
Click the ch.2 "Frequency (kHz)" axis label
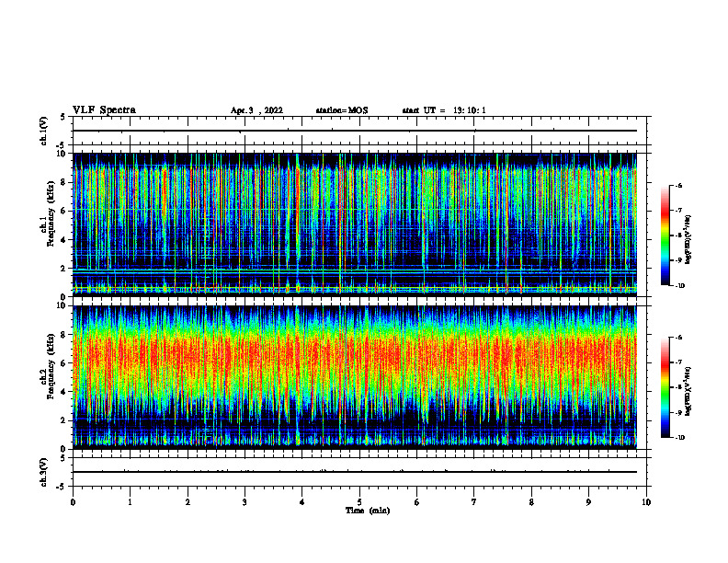51,366
